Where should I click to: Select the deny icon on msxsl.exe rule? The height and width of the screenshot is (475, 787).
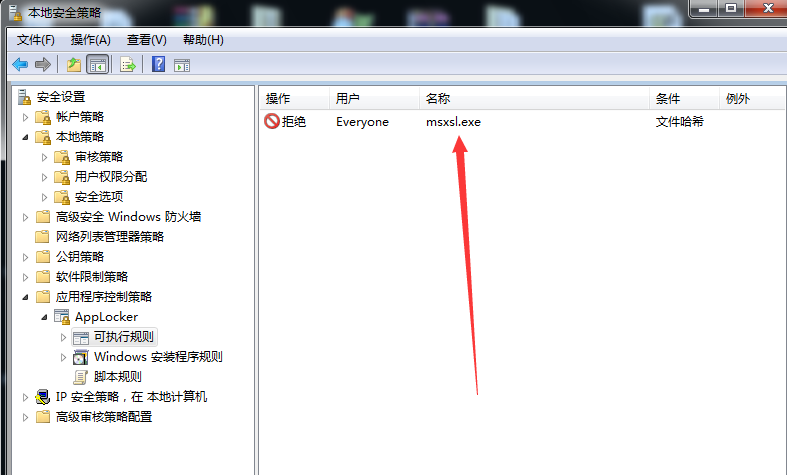coord(272,121)
